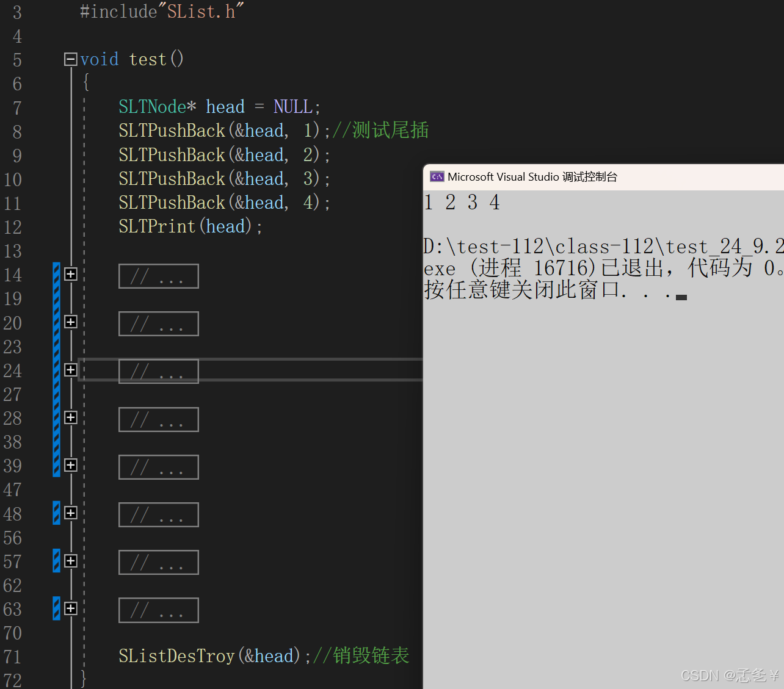Click the debug console window icon
784x689 pixels.
437,177
